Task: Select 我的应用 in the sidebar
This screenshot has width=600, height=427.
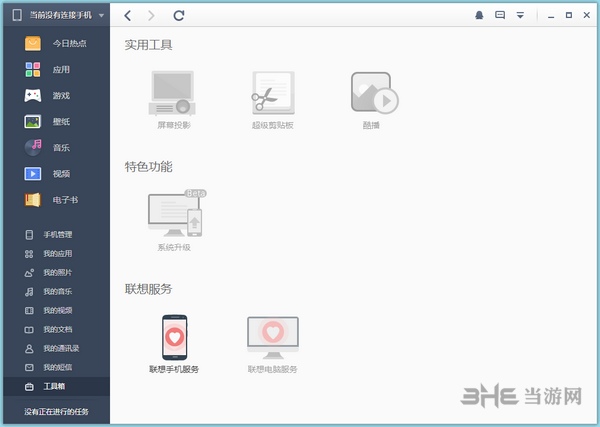Action: [x=57, y=254]
